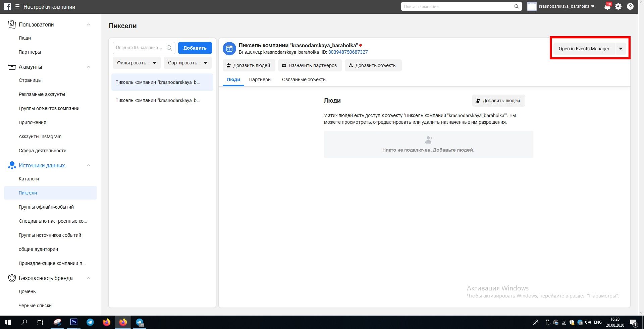Screen dimensions: 644x329
Task: Open Сфера деятельности in sidebar
Action: tap(43, 151)
